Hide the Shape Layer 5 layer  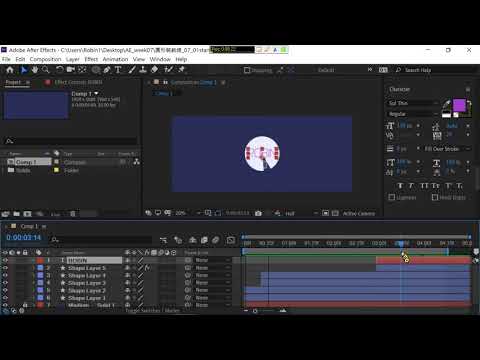pos(5,268)
